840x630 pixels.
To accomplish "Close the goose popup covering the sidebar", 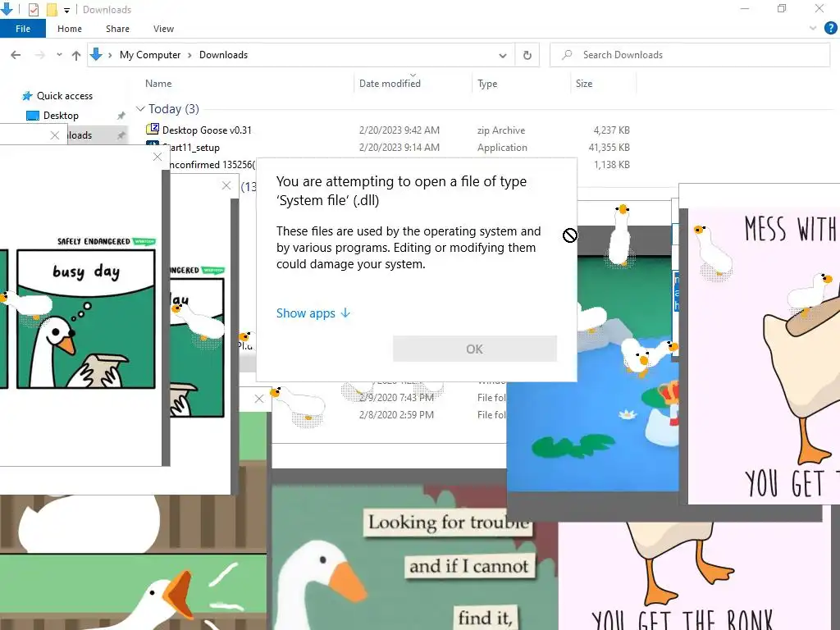I will click(55, 135).
